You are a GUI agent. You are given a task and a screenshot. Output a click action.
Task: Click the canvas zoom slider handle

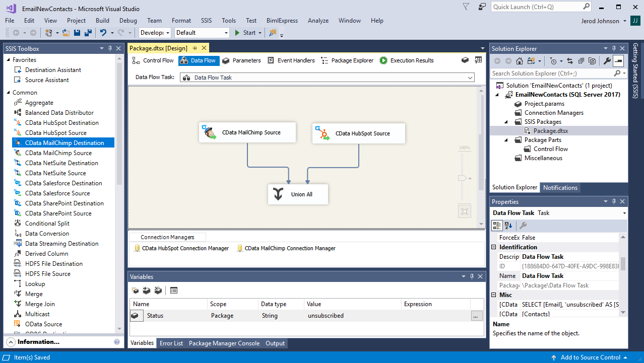coord(462,178)
